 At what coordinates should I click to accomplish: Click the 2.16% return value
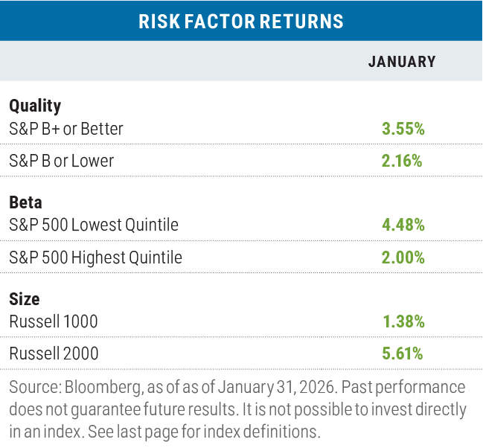[403, 160]
